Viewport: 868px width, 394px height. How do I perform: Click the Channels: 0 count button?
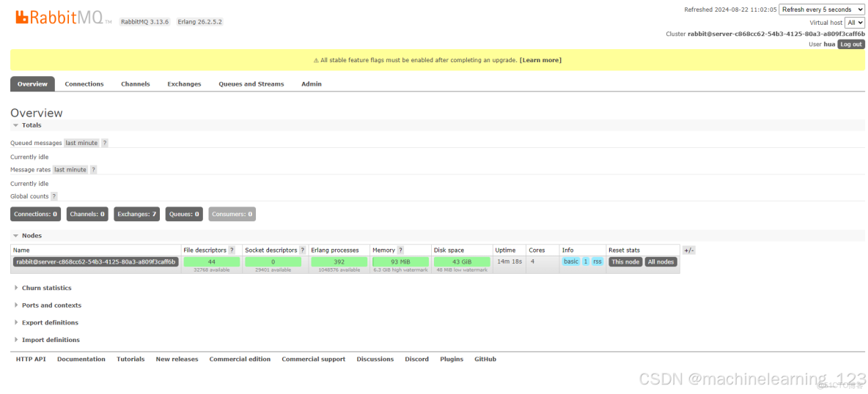87,214
